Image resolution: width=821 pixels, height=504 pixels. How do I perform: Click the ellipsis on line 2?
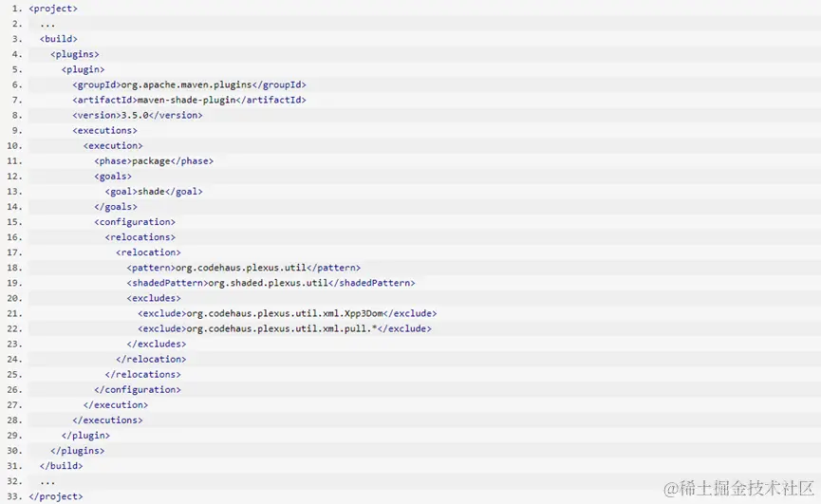click(x=47, y=25)
